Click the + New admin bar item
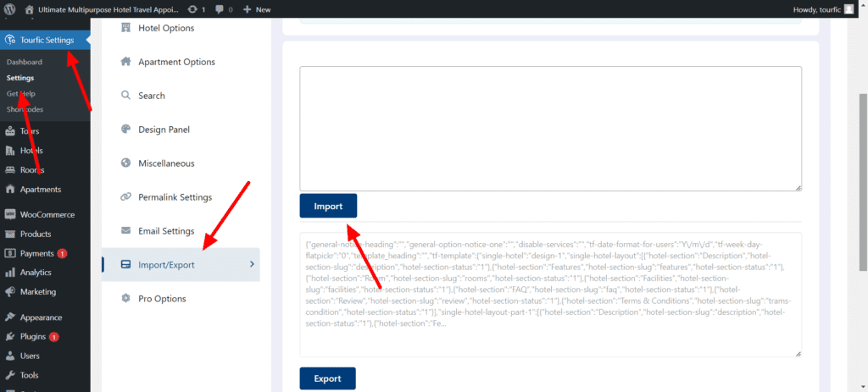This screenshot has height=392, width=868. (257, 8)
